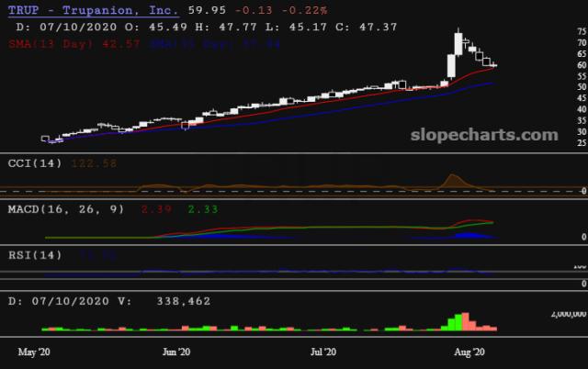Click the MACD(16, 26, 9) indicator label
The height and width of the screenshot is (369, 588).
tap(66, 209)
